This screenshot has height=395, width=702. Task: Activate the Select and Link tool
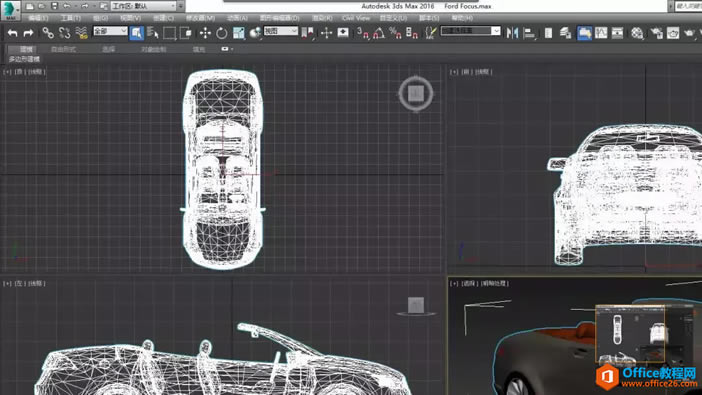pos(48,33)
